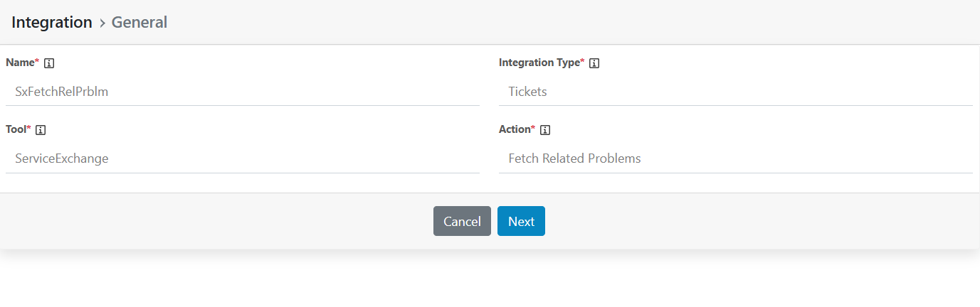The image size is (980, 307).
Task: Expand the Tool selector showing ServiceExchange
Action: point(242,158)
